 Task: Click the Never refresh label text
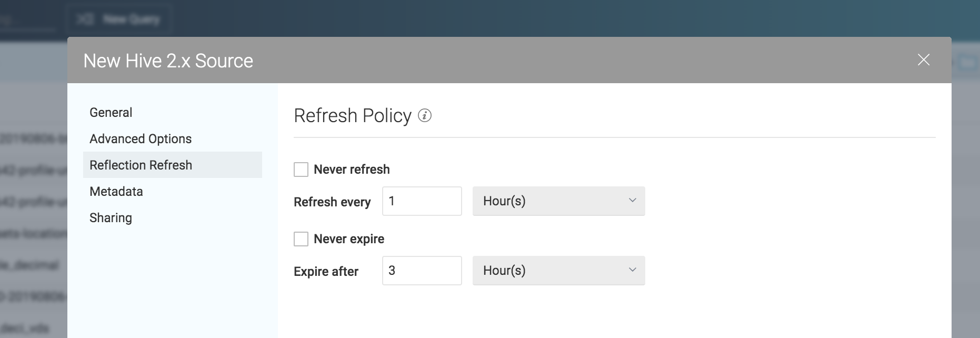click(352, 170)
